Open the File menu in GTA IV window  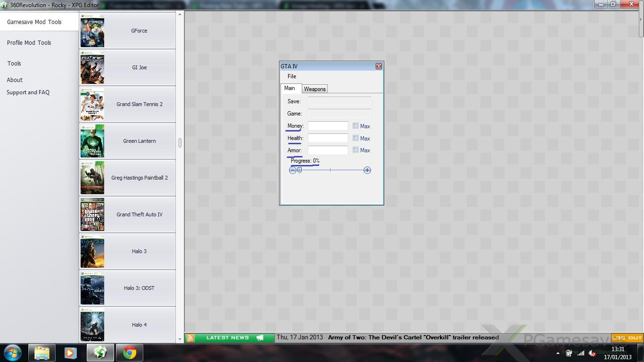tap(292, 76)
